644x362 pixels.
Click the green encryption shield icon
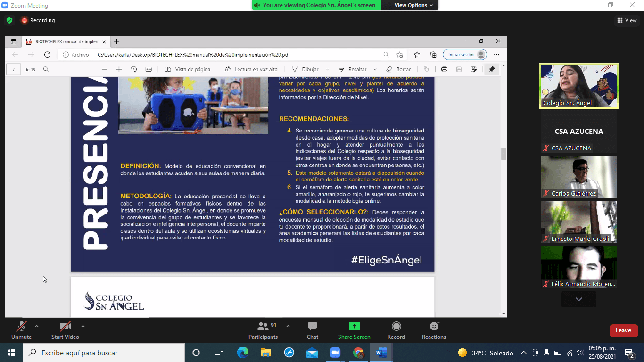9,20
